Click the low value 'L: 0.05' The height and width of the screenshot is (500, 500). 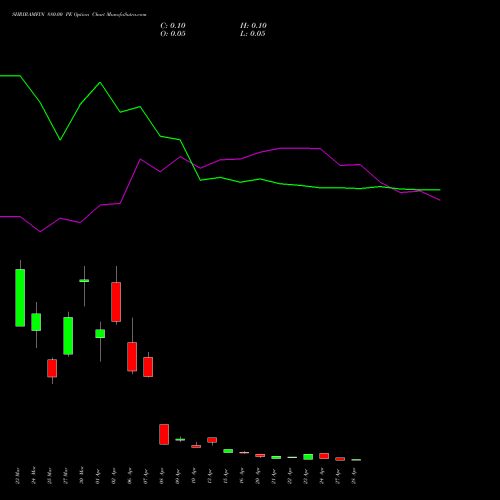click(x=253, y=34)
